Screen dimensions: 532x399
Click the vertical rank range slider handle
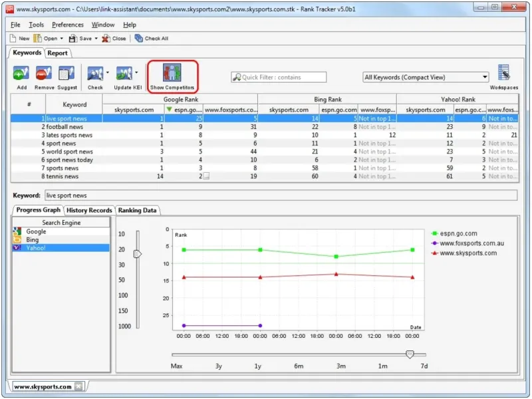(138, 254)
